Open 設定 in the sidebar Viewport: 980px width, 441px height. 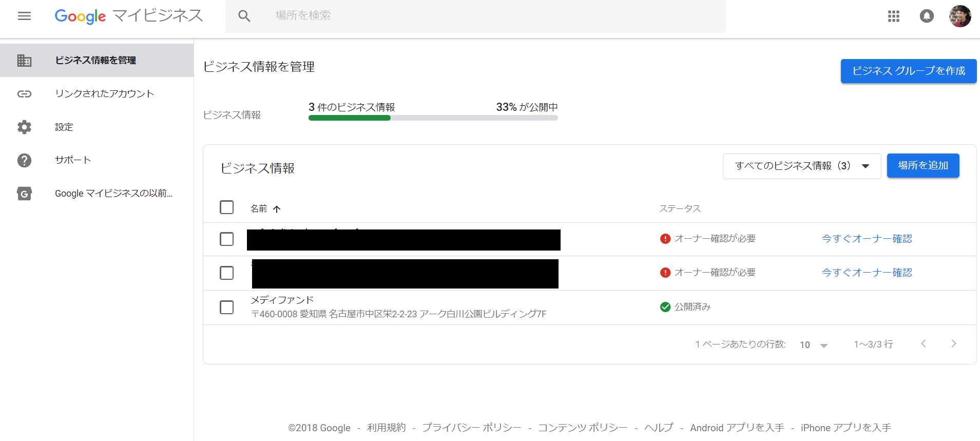pos(97,127)
